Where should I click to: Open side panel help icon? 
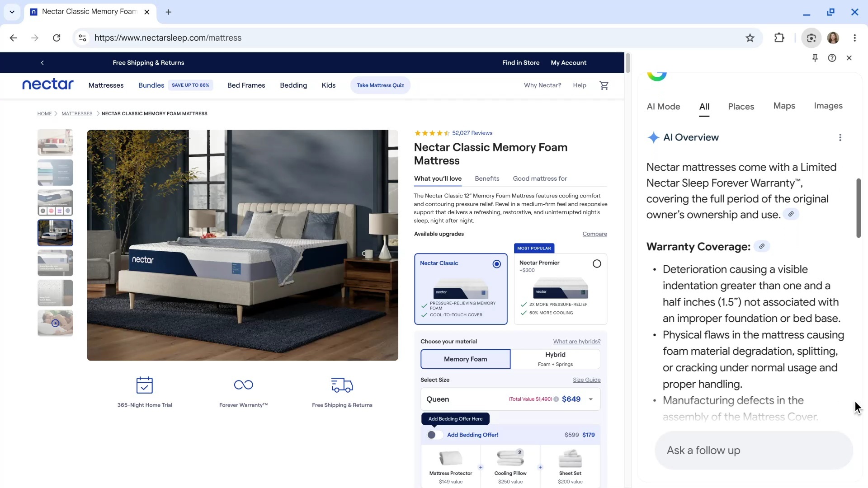coord(832,58)
